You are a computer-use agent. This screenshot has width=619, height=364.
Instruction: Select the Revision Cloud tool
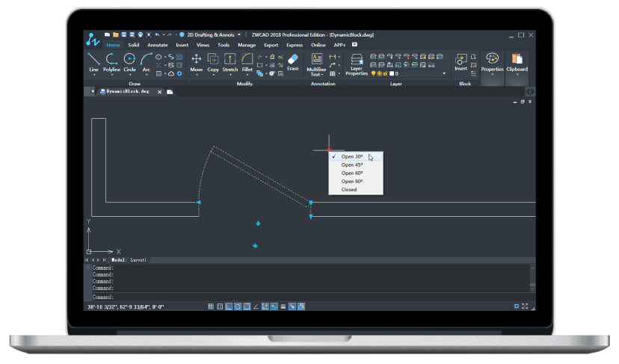pyautogui.click(x=171, y=73)
